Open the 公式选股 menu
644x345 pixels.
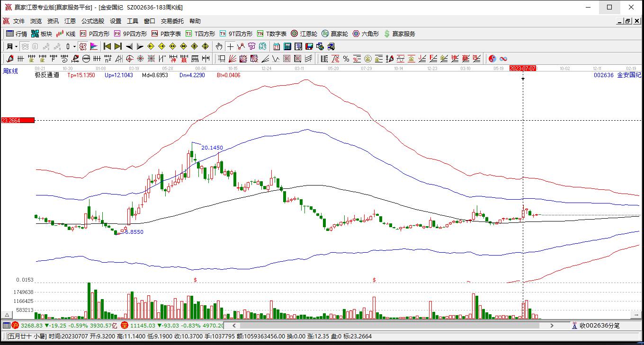[x=93, y=21]
